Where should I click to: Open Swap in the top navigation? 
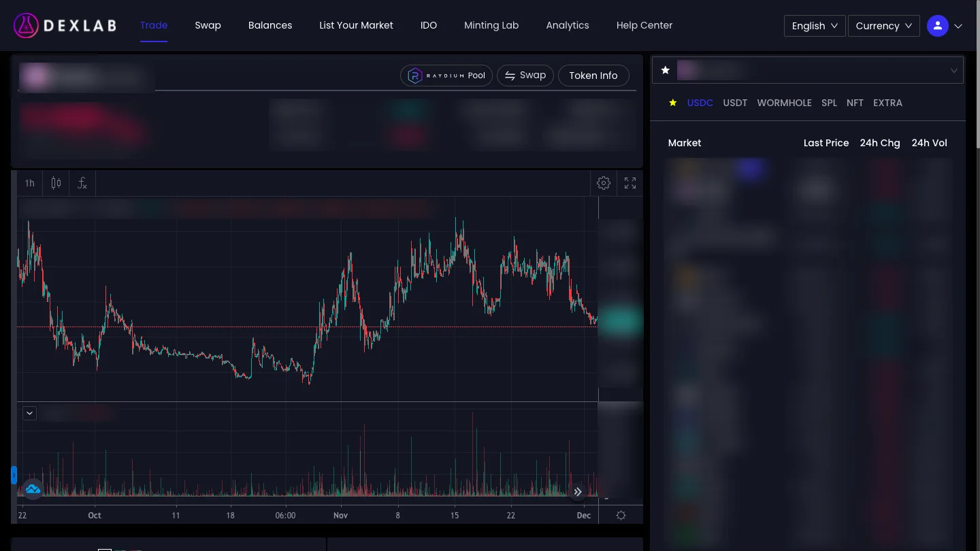(x=208, y=25)
